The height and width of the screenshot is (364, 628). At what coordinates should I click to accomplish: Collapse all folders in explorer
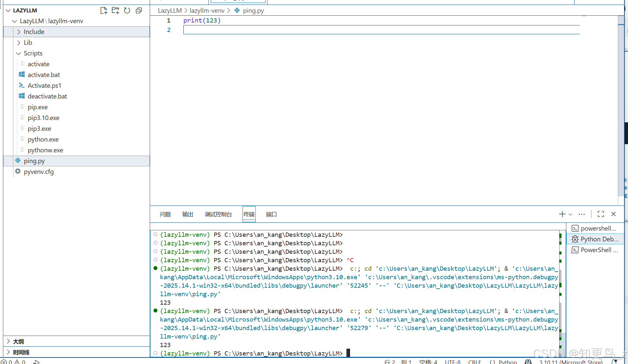tap(139, 10)
